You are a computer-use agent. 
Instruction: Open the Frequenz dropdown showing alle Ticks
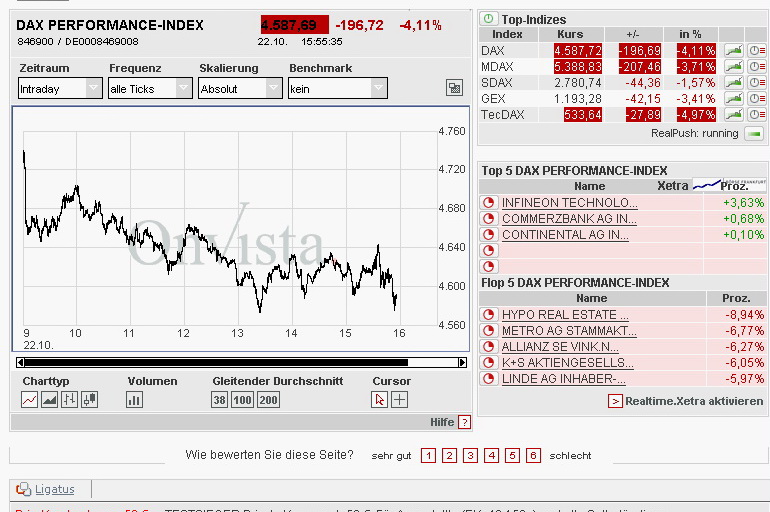(x=150, y=89)
